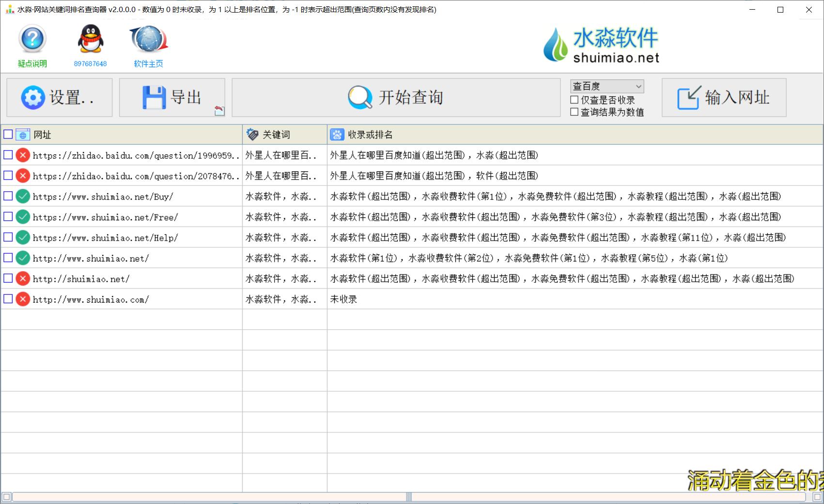Click result text 水淼软件(第1位)
824x504 pixels.
pos(363,258)
